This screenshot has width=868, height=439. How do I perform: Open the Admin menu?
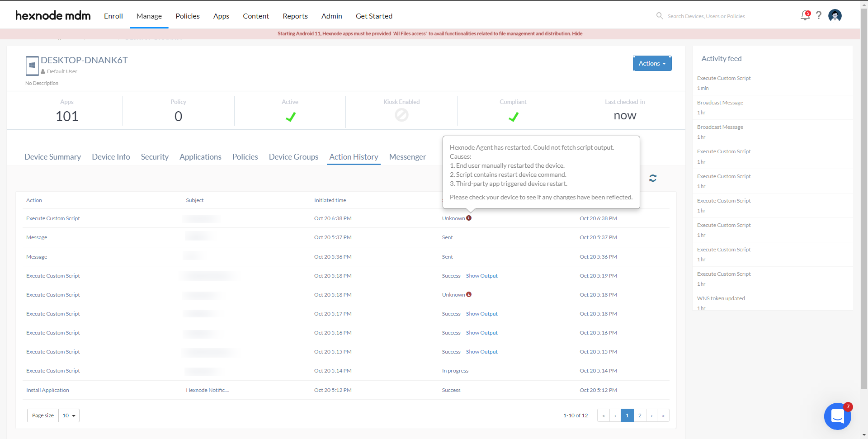tap(332, 16)
